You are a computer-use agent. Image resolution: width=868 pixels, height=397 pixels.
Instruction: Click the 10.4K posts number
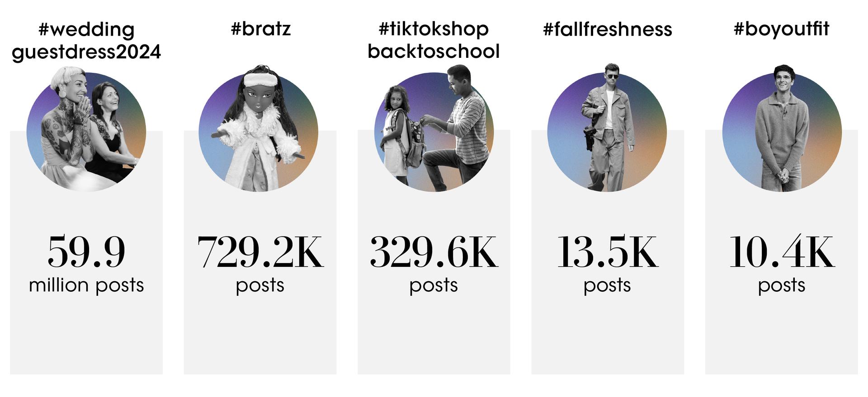coord(782,251)
